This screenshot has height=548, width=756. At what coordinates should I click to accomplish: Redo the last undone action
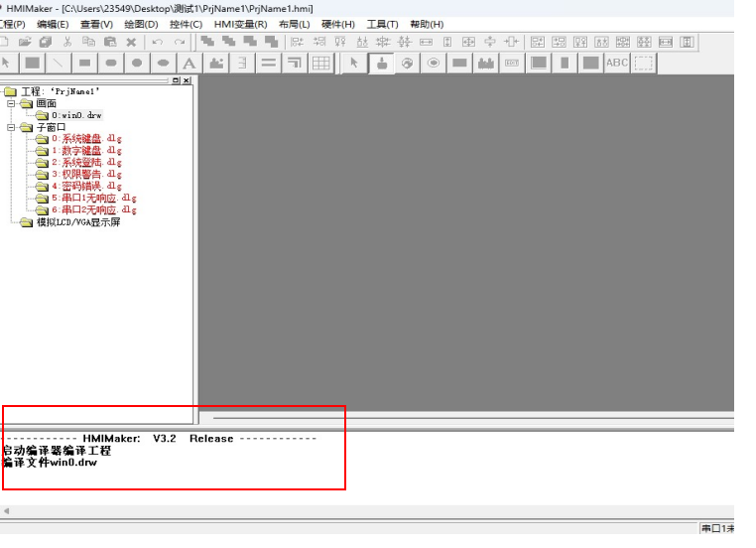pos(180,42)
